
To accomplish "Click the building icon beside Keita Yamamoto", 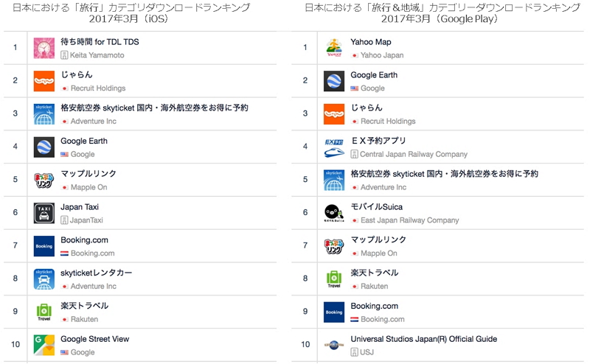I will (x=64, y=55).
